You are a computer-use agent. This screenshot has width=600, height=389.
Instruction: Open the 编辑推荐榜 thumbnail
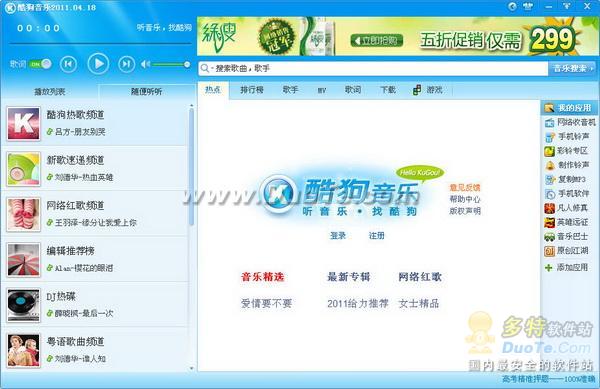[23, 260]
